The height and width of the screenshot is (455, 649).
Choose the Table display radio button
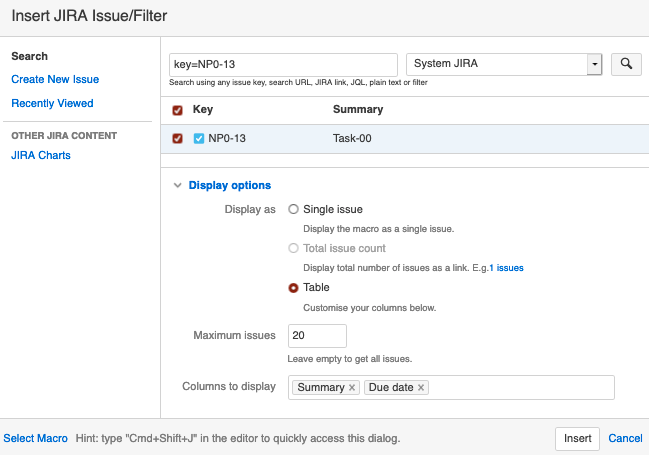pos(293,288)
